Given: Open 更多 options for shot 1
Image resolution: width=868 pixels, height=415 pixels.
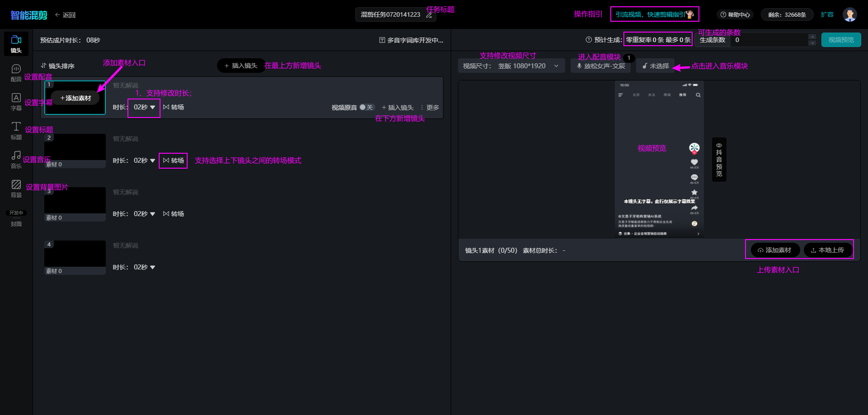Looking at the screenshot, I should 430,108.
